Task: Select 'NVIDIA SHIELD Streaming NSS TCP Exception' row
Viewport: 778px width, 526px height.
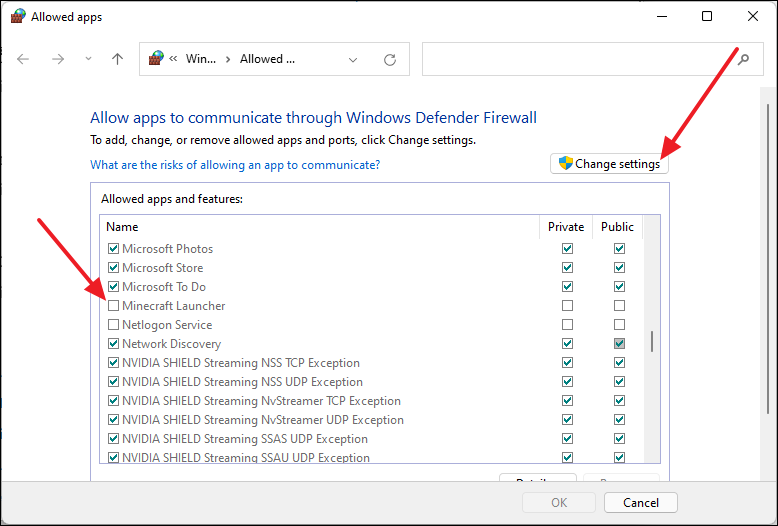Action: click(x=241, y=363)
